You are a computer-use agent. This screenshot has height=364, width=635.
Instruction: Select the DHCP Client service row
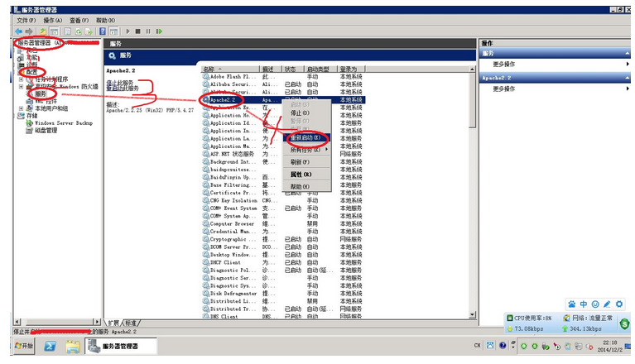[x=282, y=262]
